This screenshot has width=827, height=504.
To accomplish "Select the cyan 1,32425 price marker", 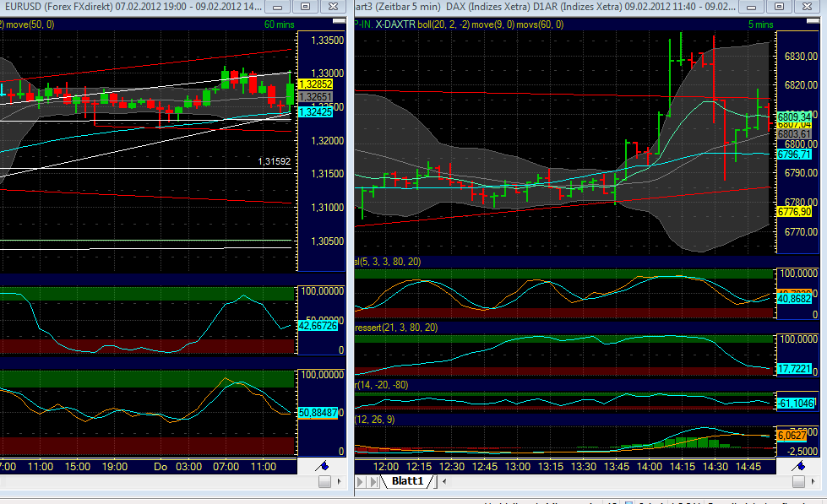I will coord(317,111).
